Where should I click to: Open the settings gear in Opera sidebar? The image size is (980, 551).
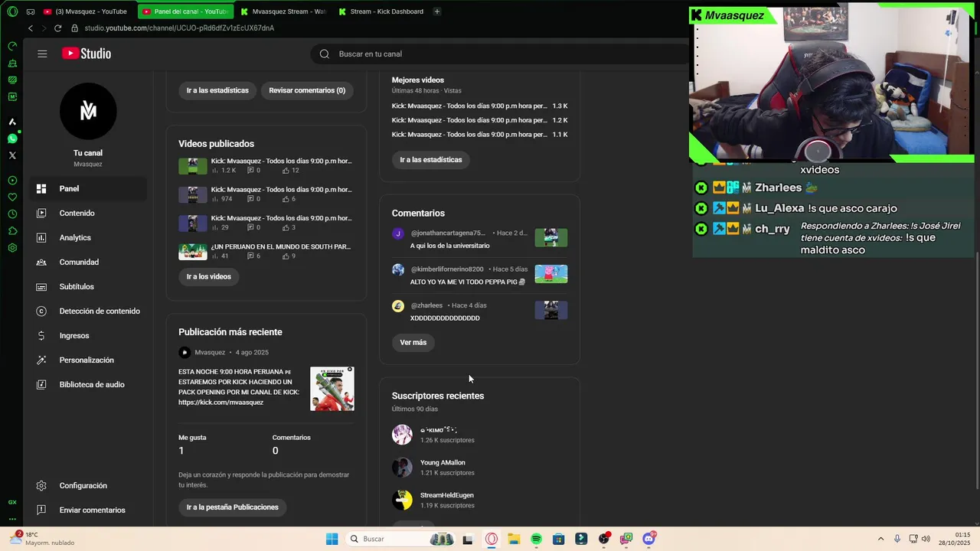coord(12,248)
